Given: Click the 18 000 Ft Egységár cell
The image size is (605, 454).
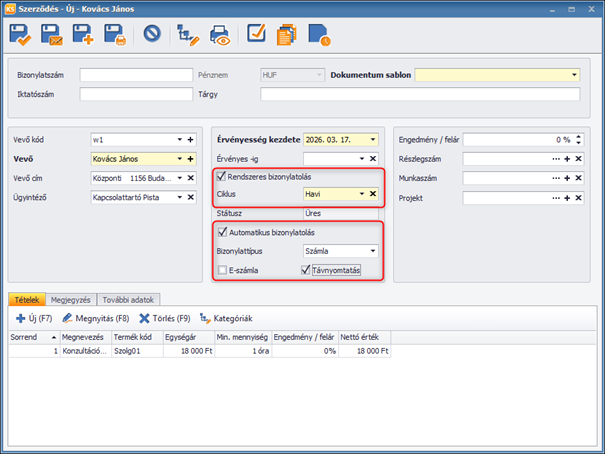Looking at the screenshot, I should [x=189, y=351].
